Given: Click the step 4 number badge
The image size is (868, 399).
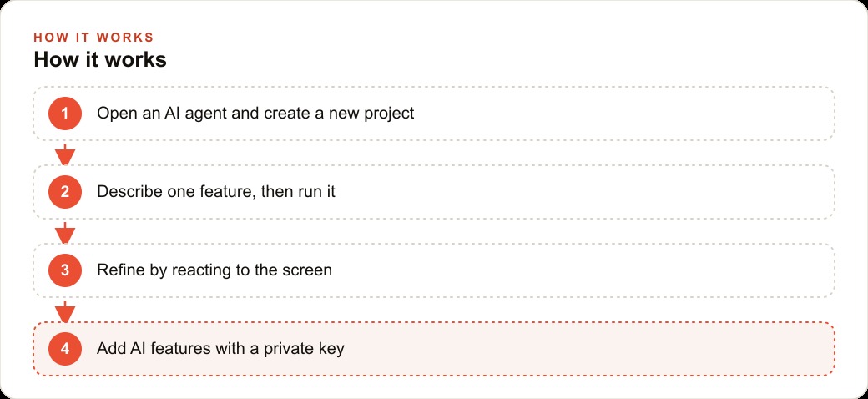Looking at the screenshot, I should click(x=65, y=349).
